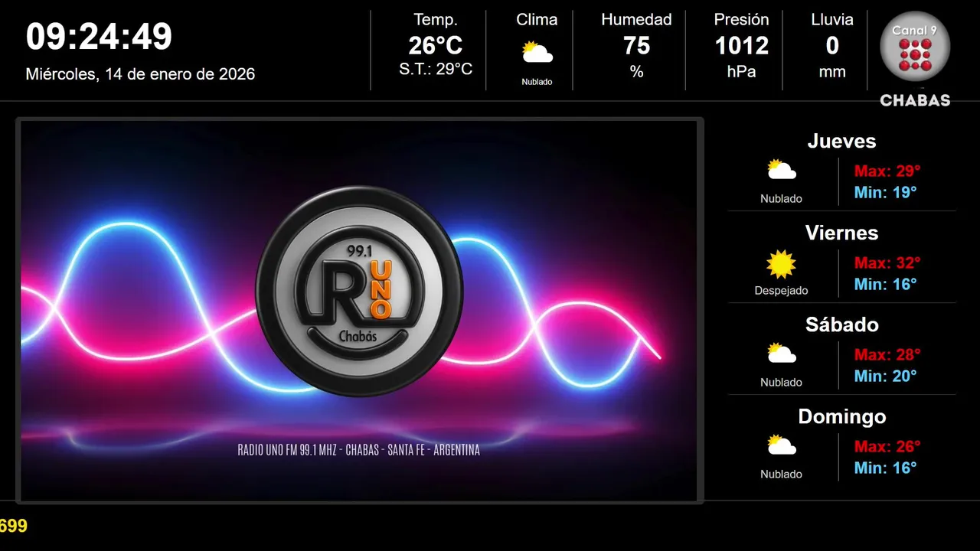This screenshot has width=980, height=551.
Task: Click the Nublado label under Domingo
Action: pyautogui.click(x=782, y=474)
